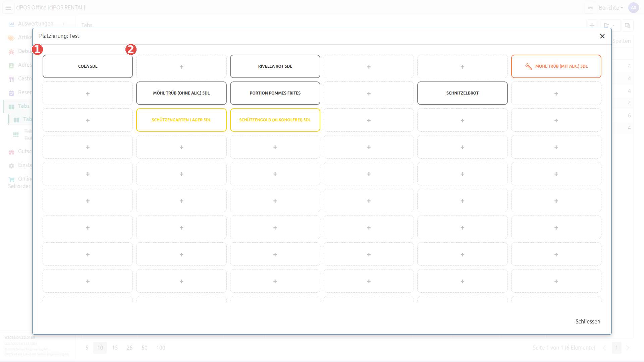
Task: Expand the Auswertungen chevron in sidebar
Action: [63, 24]
